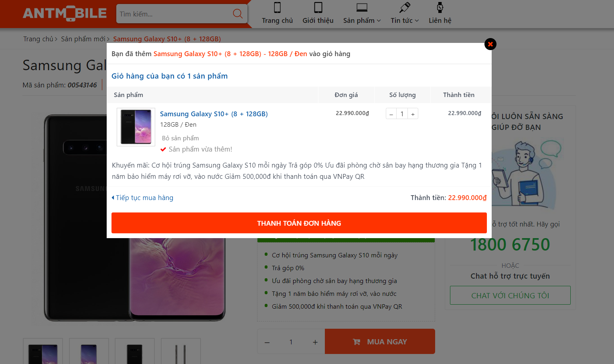Expand the Tin tức dropdown menu
This screenshot has width=614, height=364.
point(405,20)
